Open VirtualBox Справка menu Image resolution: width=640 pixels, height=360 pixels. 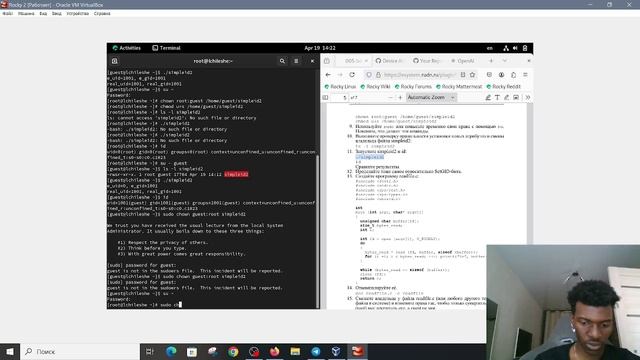(102, 13)
